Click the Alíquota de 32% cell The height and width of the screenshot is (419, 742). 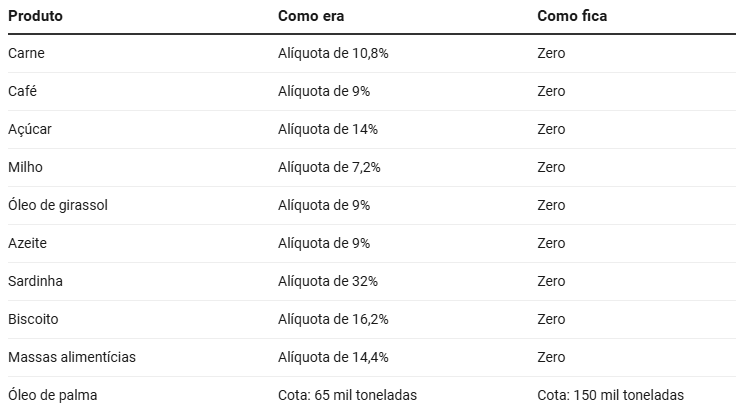pos(328,281)
